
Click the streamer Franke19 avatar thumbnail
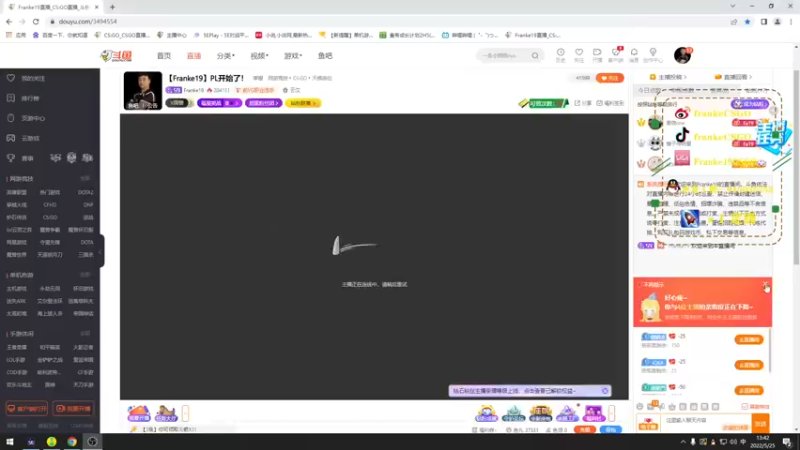tap(143, 90)
